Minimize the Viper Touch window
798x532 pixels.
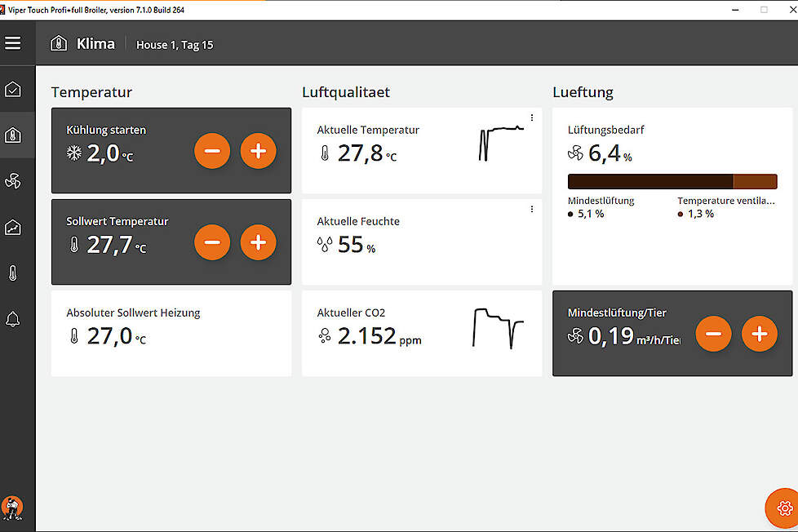(735, 10)
